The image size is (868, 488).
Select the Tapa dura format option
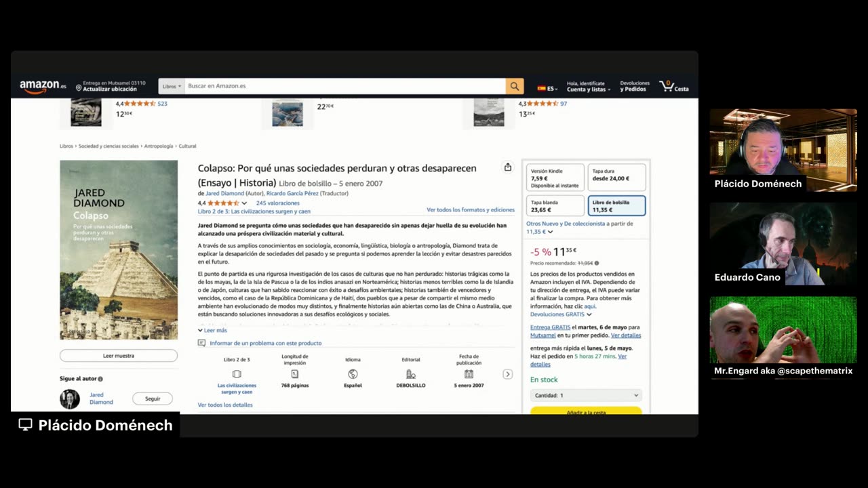(616, 178)
